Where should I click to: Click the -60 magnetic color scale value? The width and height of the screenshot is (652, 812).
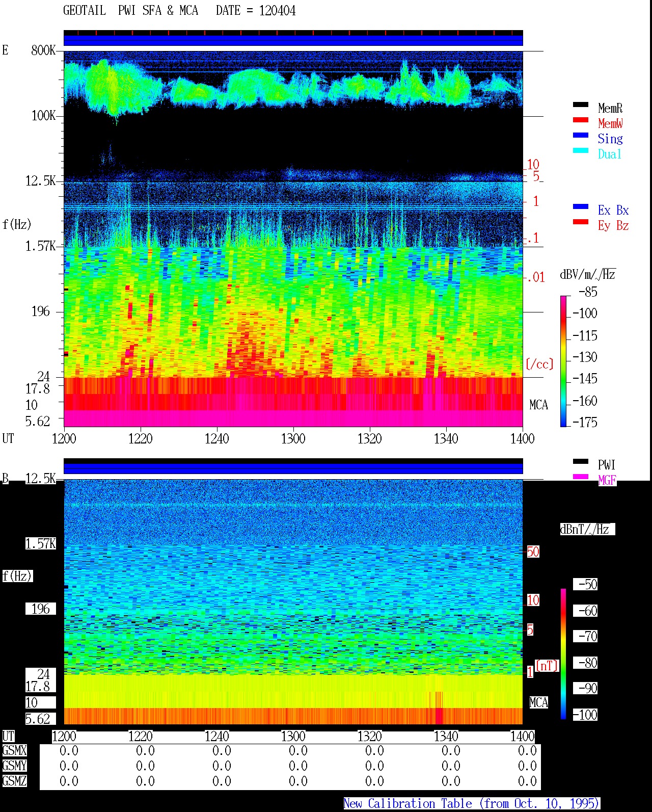(585, 611)
